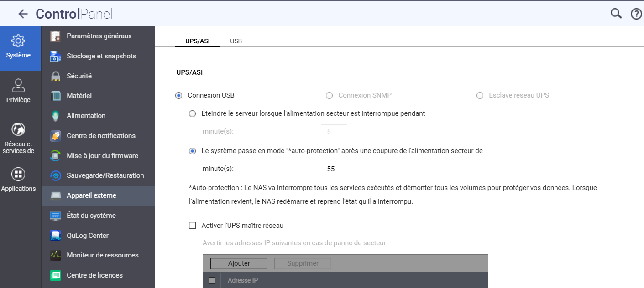644x288 pixels.
Task: Open the Privilège user icon
Action: pyautogui.click(x=18, y=85)
